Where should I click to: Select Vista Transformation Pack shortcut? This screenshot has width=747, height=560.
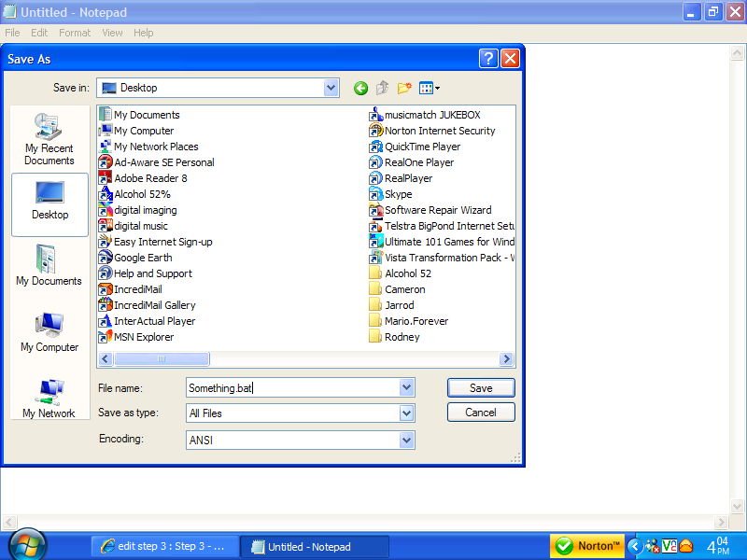(x=442, y=258)
